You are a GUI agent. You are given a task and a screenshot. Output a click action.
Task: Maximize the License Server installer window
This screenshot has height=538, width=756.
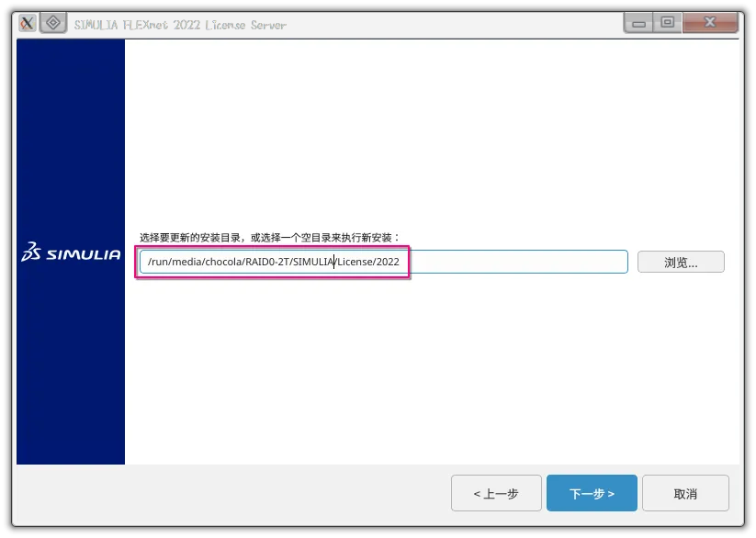click(x=668, y=23)
